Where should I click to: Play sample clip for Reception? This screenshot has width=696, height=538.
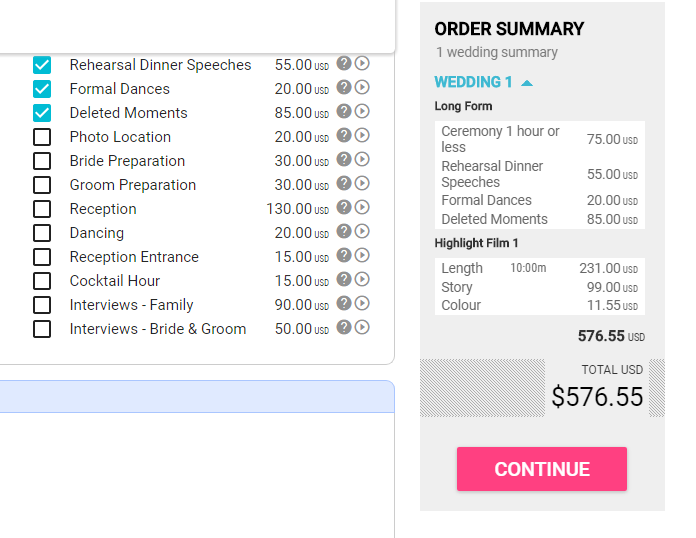tap(362, 207)
